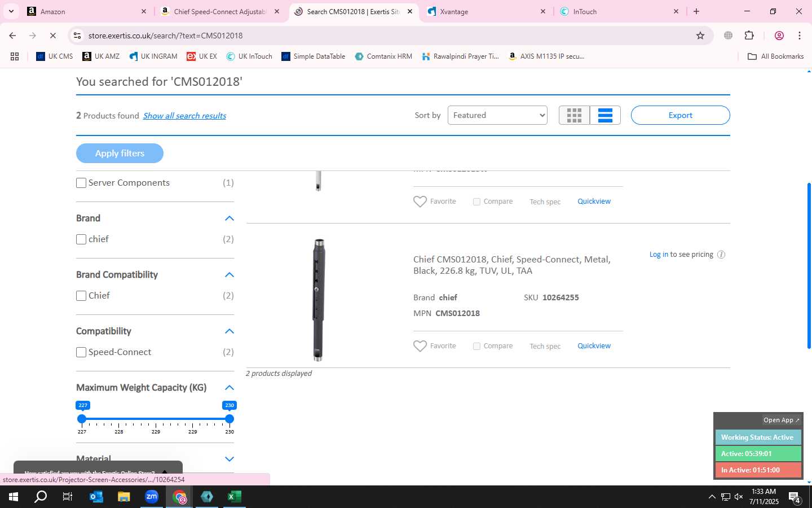812x508 pixels.
Task: Collapse the Compatibility filter section
Action: coord(229,331)
